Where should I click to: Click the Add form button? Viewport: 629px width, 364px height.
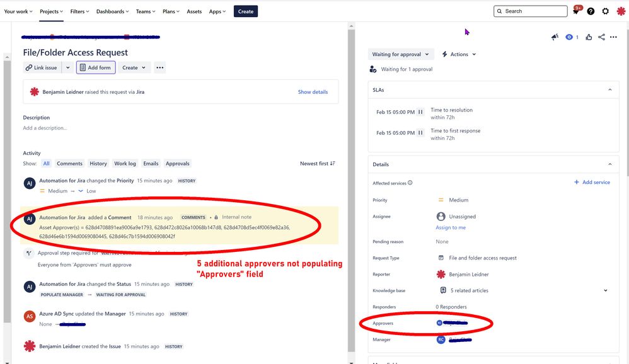pos(96,67)
